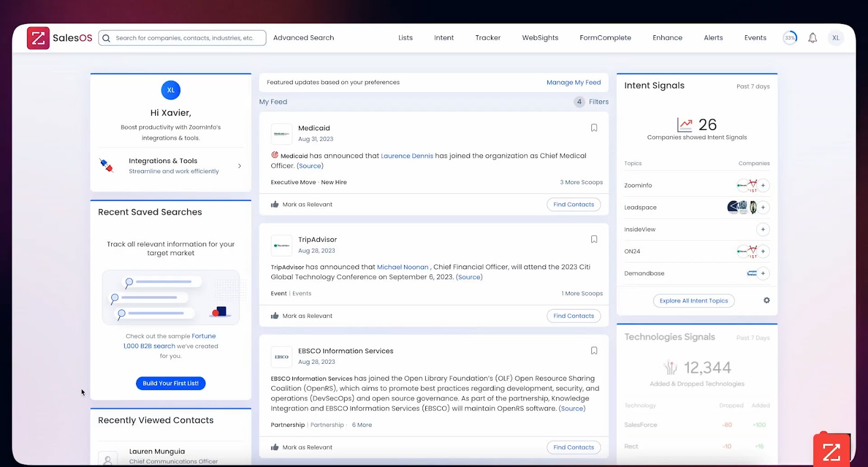This screenshot has height=467, width=868.
Task: Select the Zoominfo intent topic
Action: tap(638, 186)
